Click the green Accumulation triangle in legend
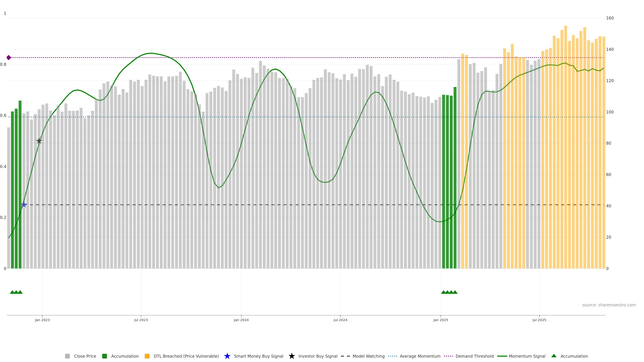Viewport: 644px width, 362px height. [554, 356]
